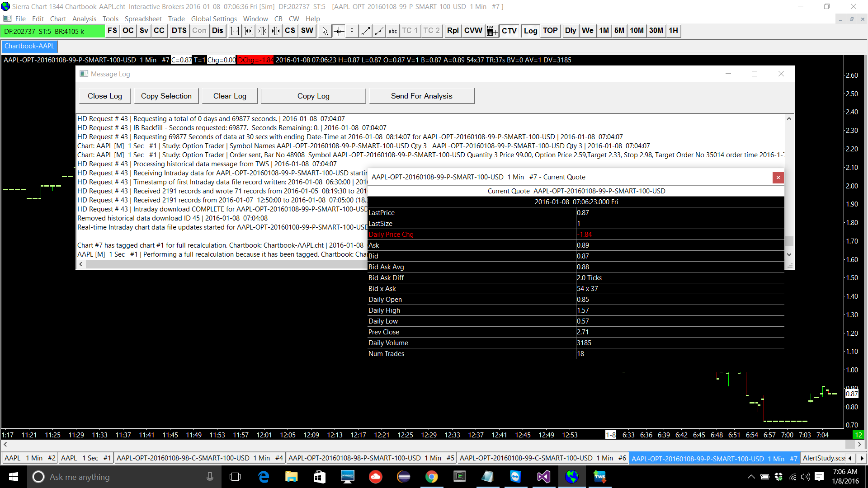The width and height of the screenshot is (868, 488).
Task: Click the SW toolbar button
Action: [307, 31]
